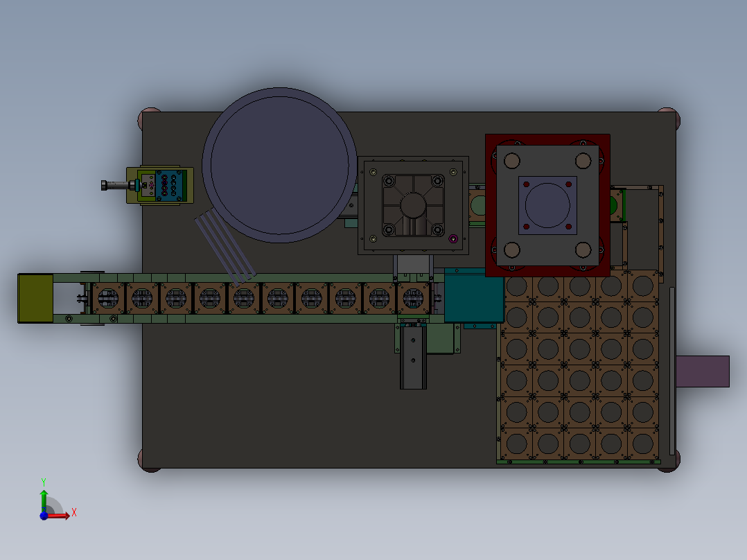The width and height of the screenshot is (747, 560).
Task: Select the rightmost pallet on the conveyor
Action: click(413, 298)
